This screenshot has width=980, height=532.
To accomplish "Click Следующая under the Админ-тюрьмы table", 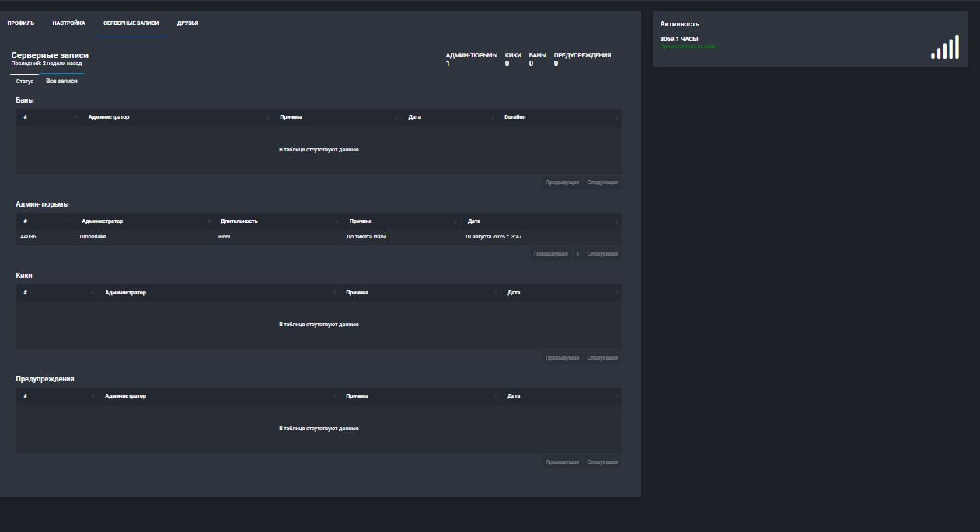I will pos(602,254).
